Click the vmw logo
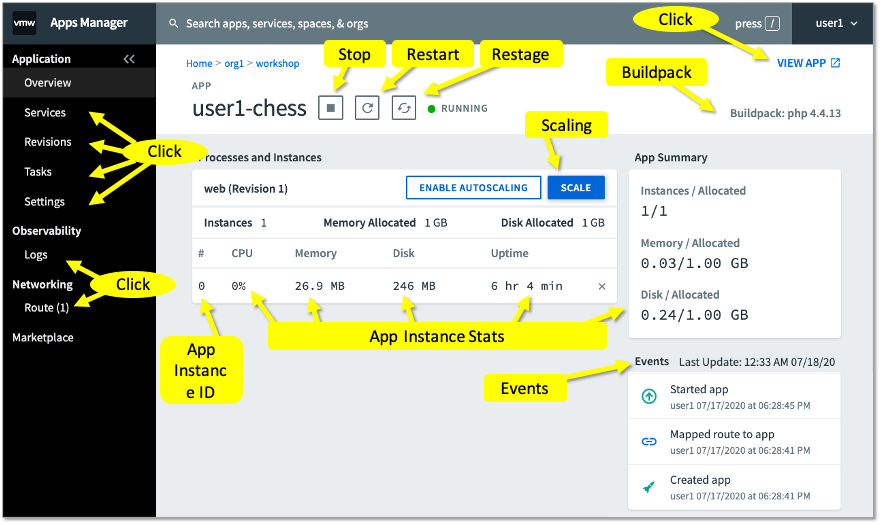Screen dimensions: 880x524 point(24,23)
